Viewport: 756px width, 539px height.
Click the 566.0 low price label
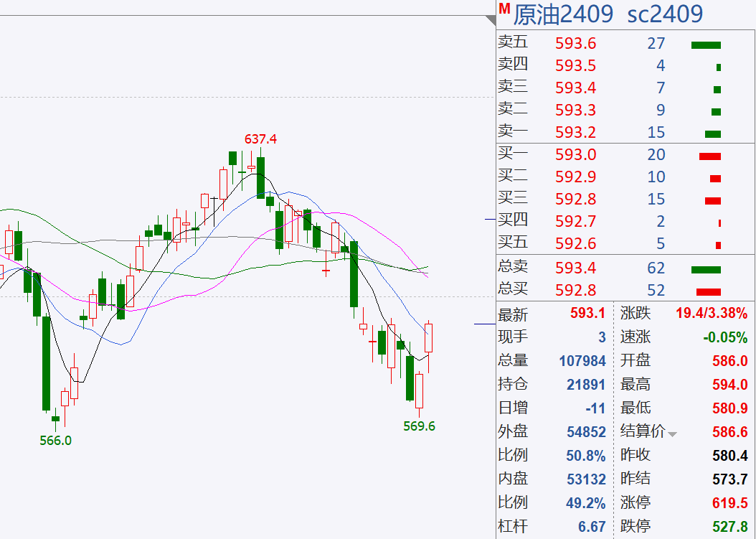pos(55,441)
